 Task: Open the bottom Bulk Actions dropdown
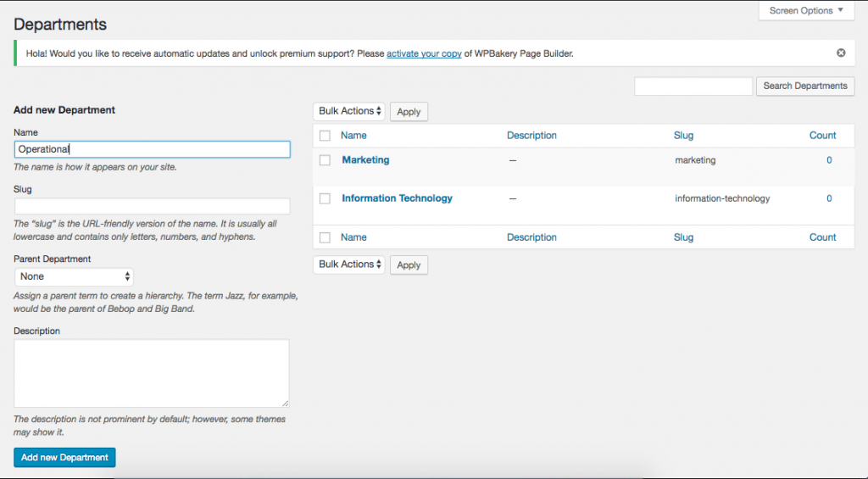(349, 265)
